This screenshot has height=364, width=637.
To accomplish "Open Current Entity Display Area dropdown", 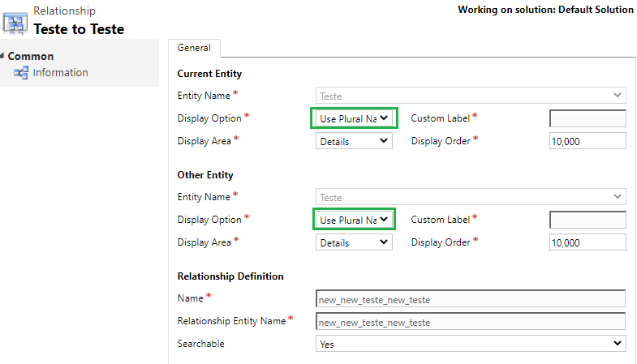I will (x=354, y=141).
